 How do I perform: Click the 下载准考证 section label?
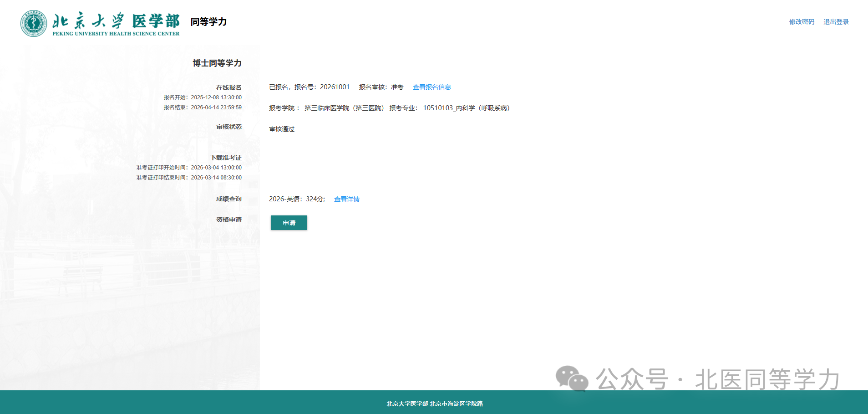(x=226, y=157)
